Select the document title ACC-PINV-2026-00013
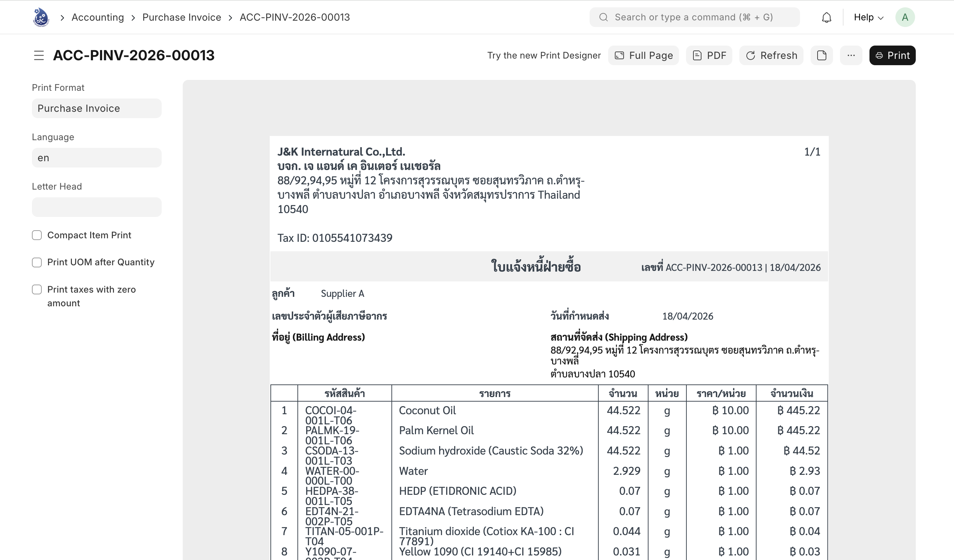The width and height of the screenshot is (954, 560). point(134,56)
